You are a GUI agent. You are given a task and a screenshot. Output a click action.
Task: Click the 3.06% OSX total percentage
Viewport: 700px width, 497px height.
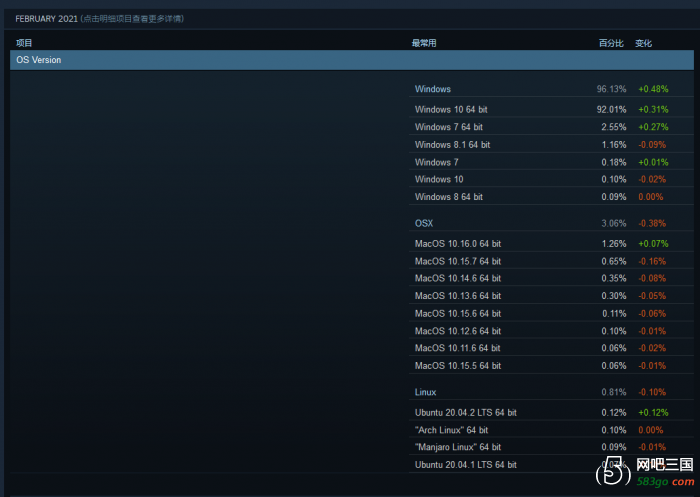click(x=613, y=223)
